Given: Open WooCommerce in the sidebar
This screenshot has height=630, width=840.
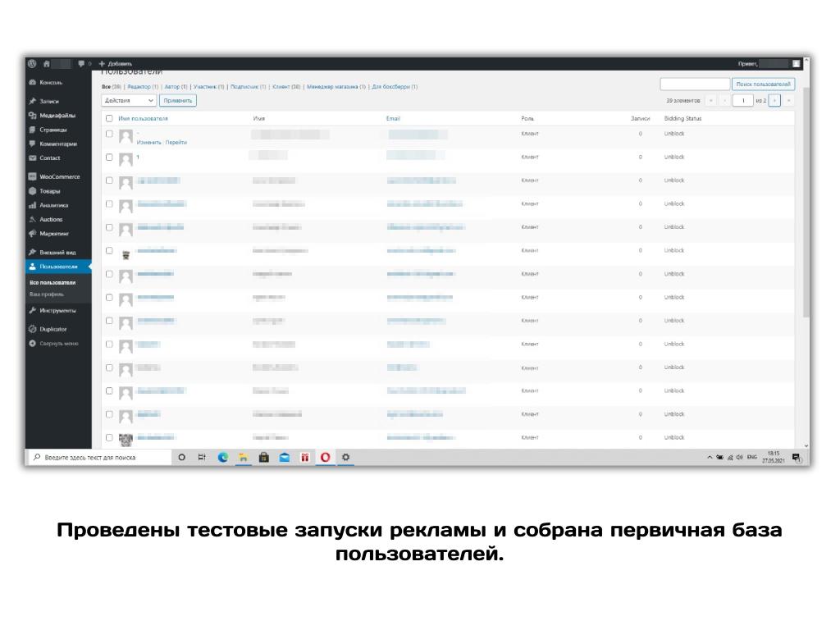Looking at the screenshot, I should [59, 176].
